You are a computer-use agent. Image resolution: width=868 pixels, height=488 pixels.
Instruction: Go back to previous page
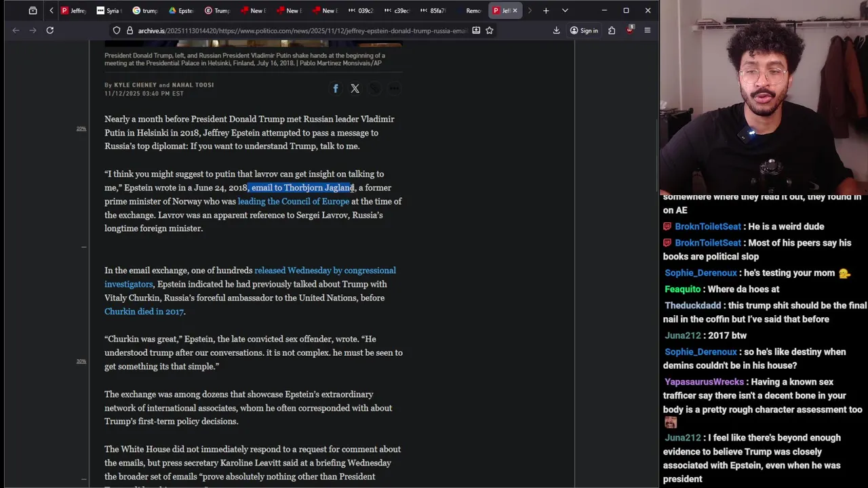16,30
